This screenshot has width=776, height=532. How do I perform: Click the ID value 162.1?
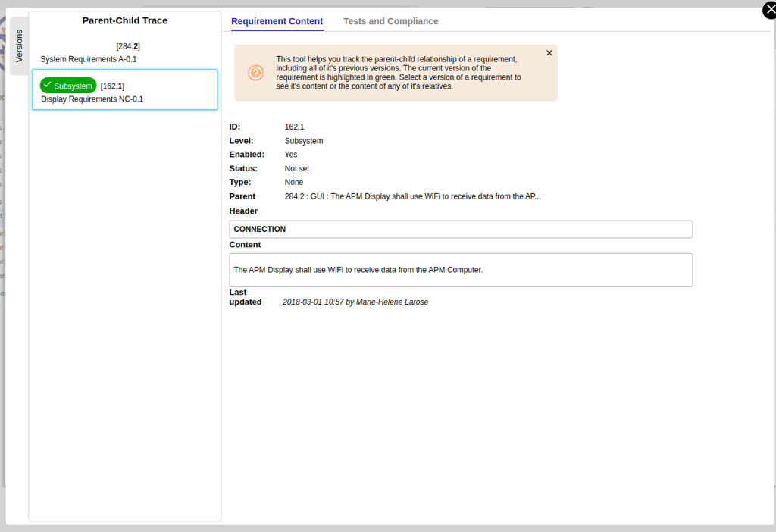pos(294,127)
